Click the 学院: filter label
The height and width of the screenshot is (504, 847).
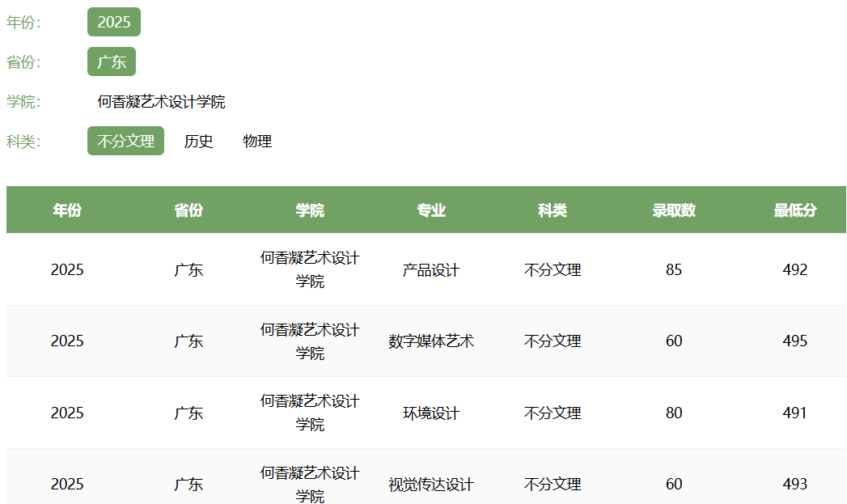23,102
